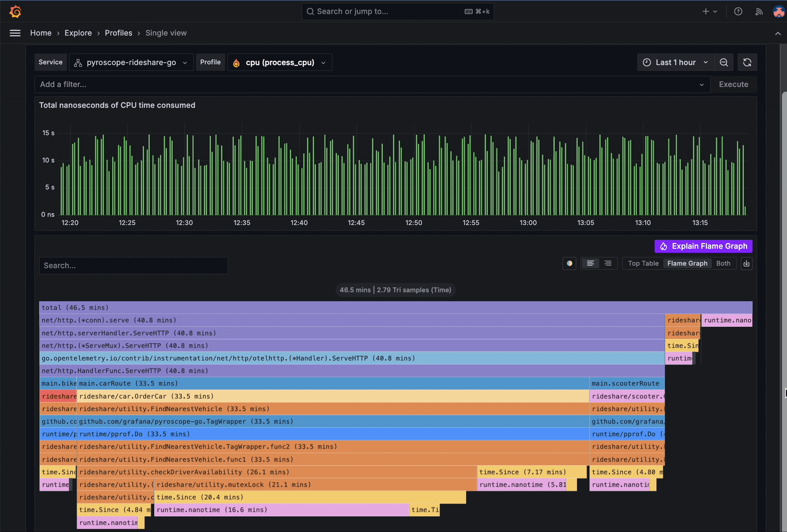The image size is (787, 532).
Task: Click the Execute button
Action: coord(733,84)
